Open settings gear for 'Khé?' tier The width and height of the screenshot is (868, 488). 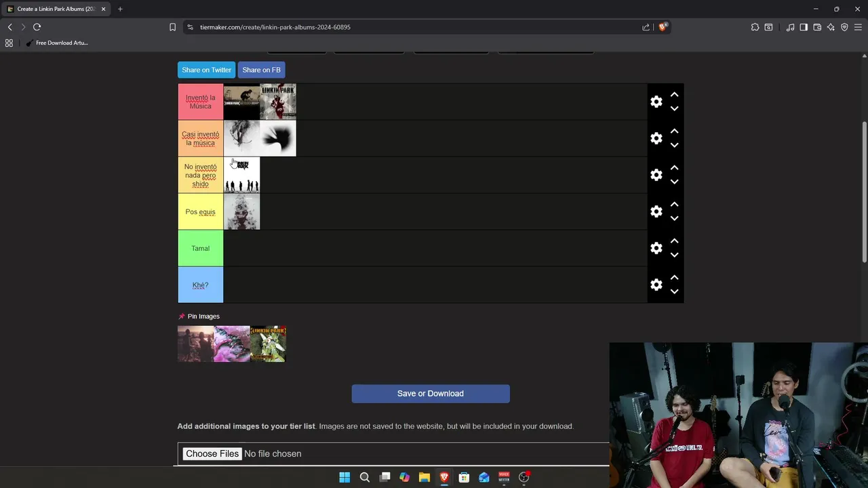pyautogui.click(x=656, y=285)
